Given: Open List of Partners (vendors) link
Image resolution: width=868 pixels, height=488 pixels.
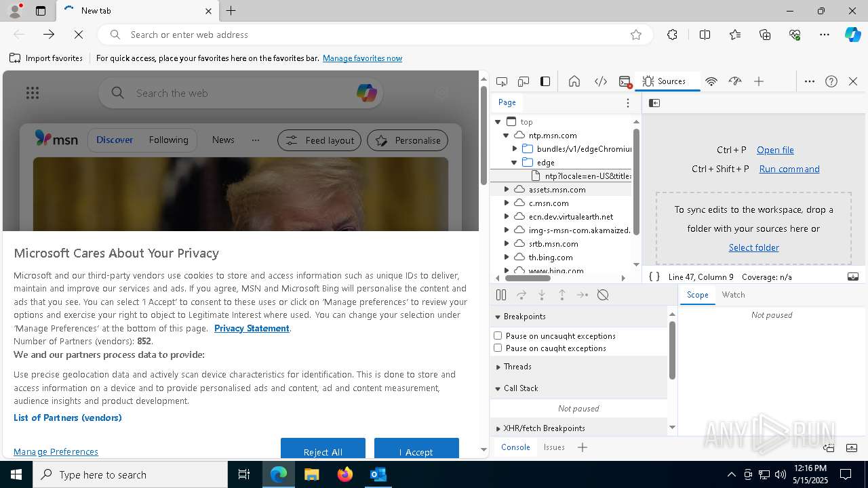Looking at the screenshot, I should pos(68,418).
